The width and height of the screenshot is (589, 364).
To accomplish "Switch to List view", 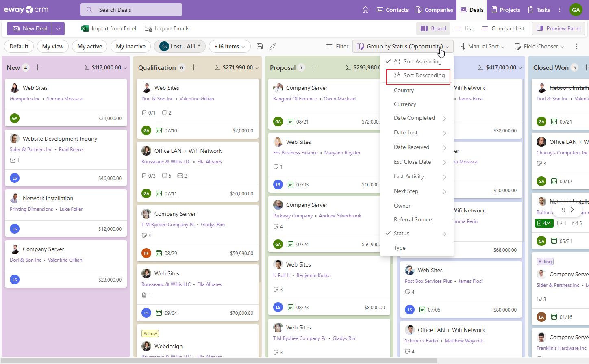I will click(x=464, y=28).
